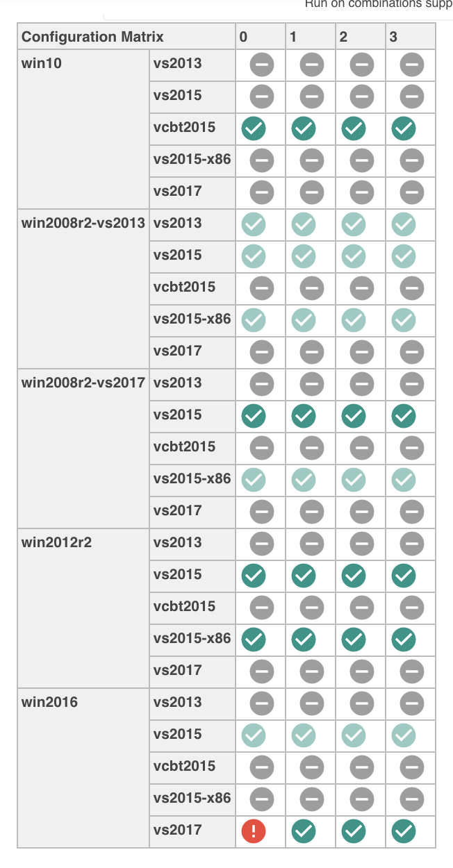Image resolution: width=453 pixels, height=868 pixels.
Task: Open failed win2016 vs2017 column 0 build
Action: click(253, 831)
